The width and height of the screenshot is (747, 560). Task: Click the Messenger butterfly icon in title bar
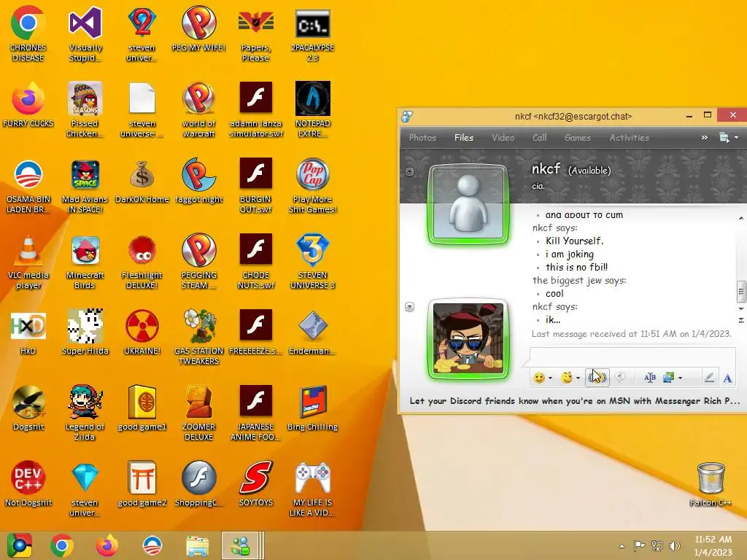pos(407,116)
